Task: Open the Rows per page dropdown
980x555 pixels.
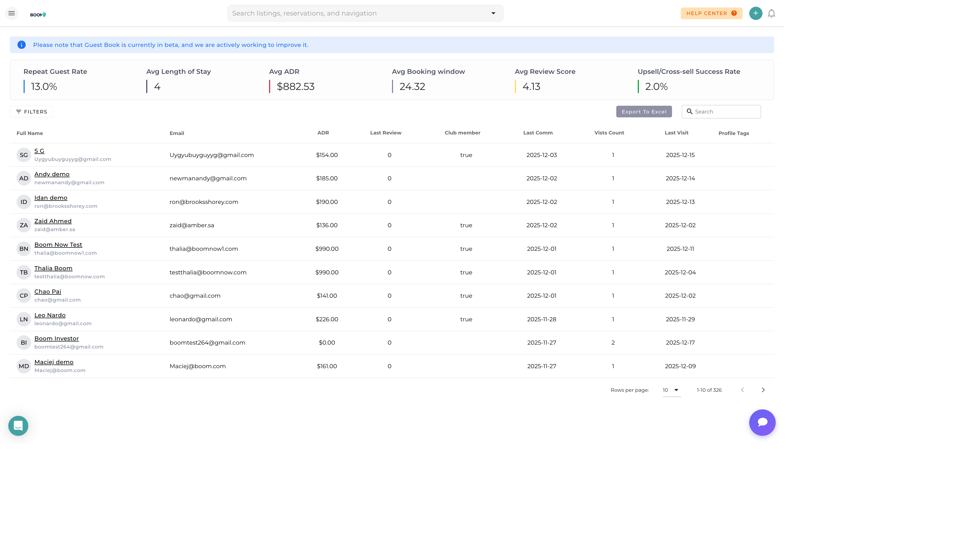Action: click(671, 390)
